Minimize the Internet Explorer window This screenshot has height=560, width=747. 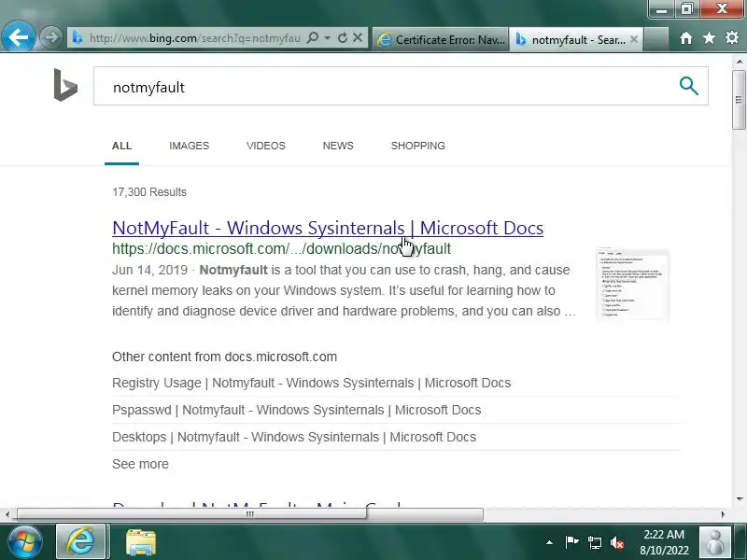point(662,8)
